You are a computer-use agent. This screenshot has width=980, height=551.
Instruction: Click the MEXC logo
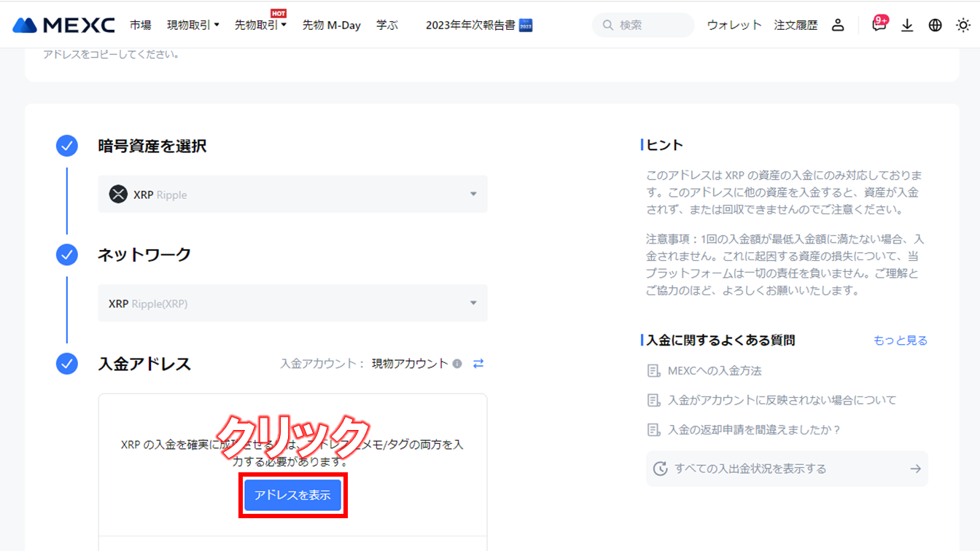[x=64, y=24]
